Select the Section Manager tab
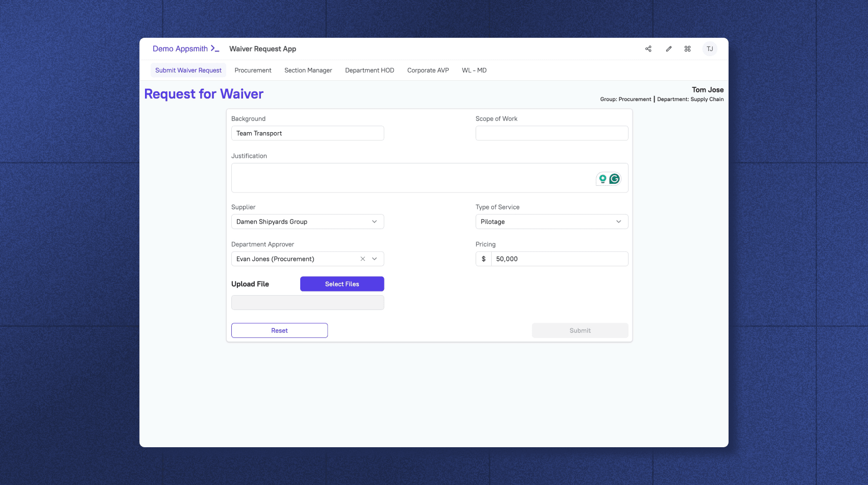This screenshot has height=485, width=868. click(x=308, y=70)
